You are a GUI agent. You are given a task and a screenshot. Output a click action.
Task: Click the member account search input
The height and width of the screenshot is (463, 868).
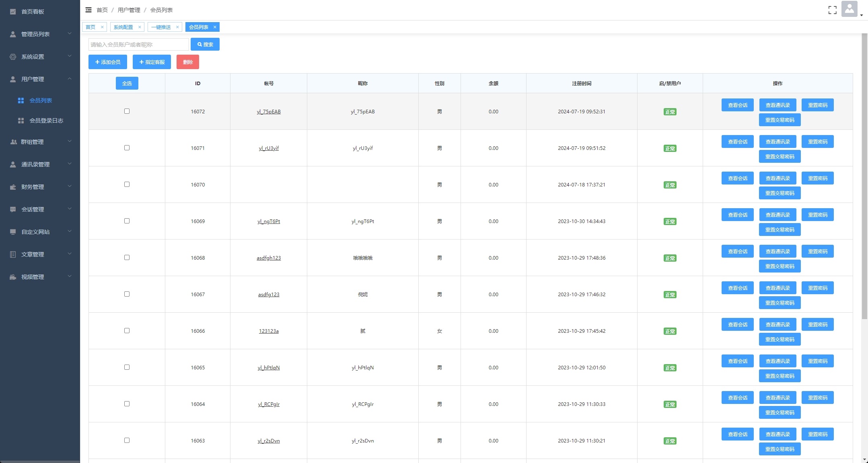138,44
